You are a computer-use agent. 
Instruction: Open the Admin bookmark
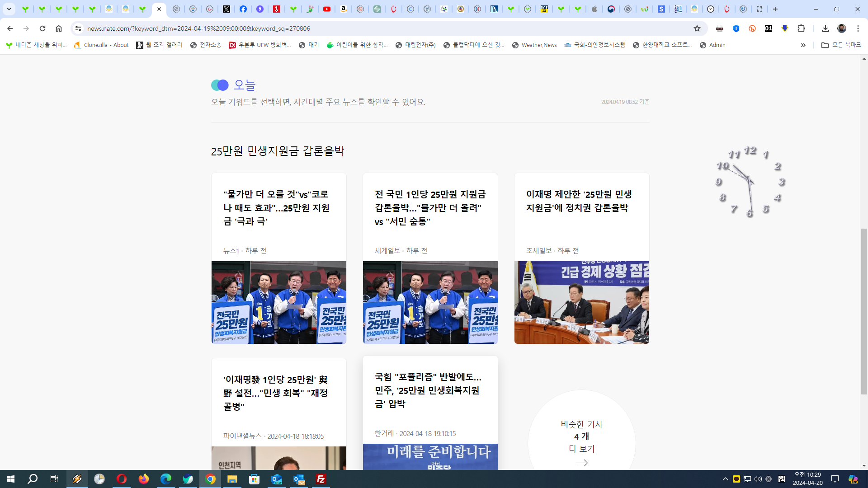(712, 45)
